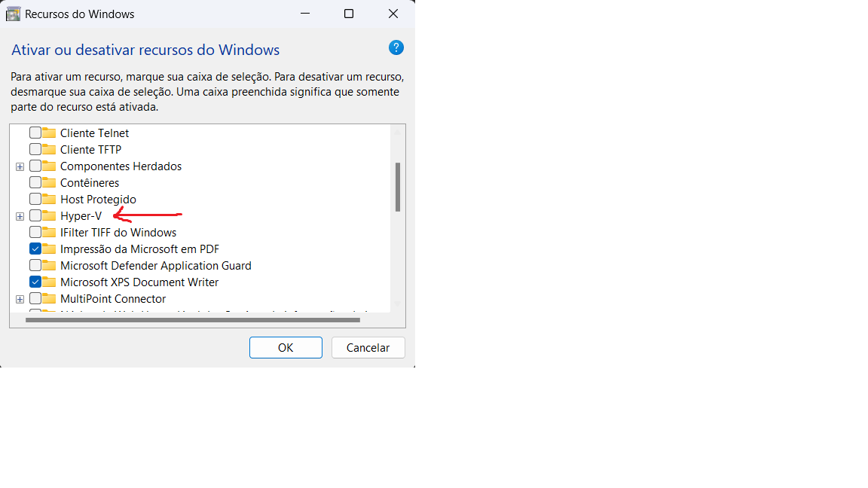The image size is (868, 488).
Task: Expand the Hyper-V tree node
Action: tap(20, 216)
